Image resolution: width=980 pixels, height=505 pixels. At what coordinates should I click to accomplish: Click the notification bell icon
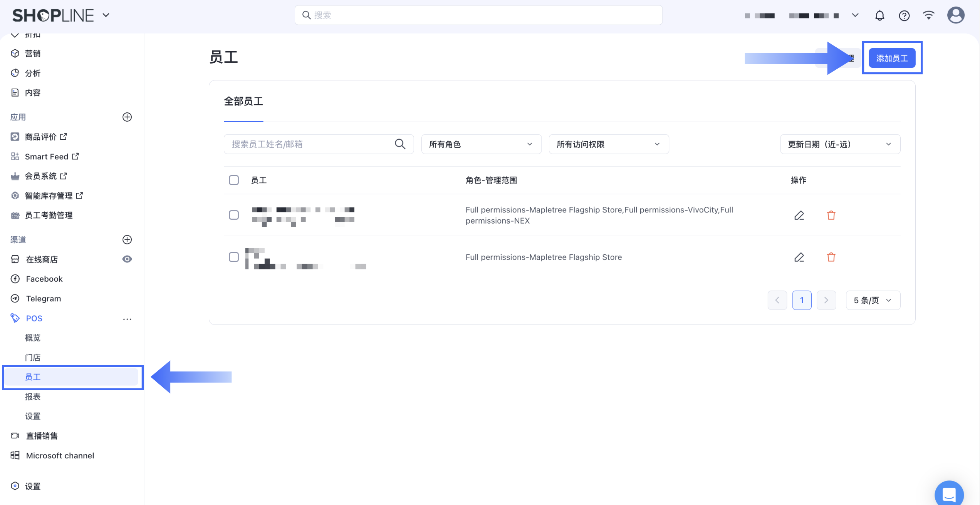click(879, 15)
